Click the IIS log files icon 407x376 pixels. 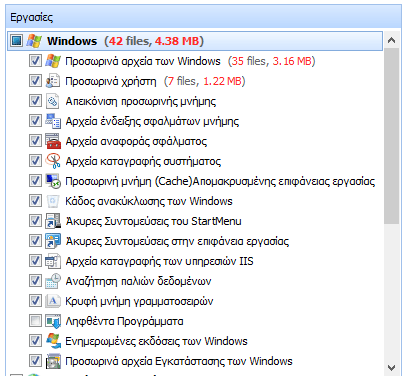(x=53, y=261)
